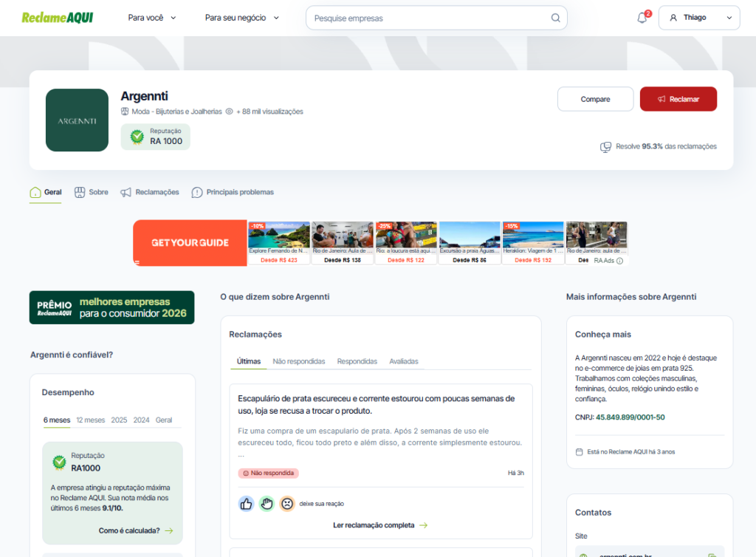Show Avaliadas complaints

[404, 361]
